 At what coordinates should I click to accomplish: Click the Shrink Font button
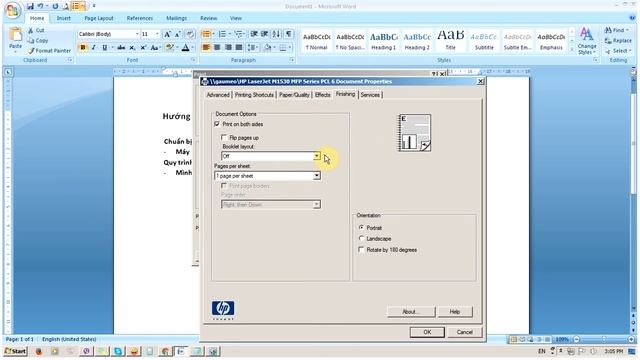[x=178, y=34]
